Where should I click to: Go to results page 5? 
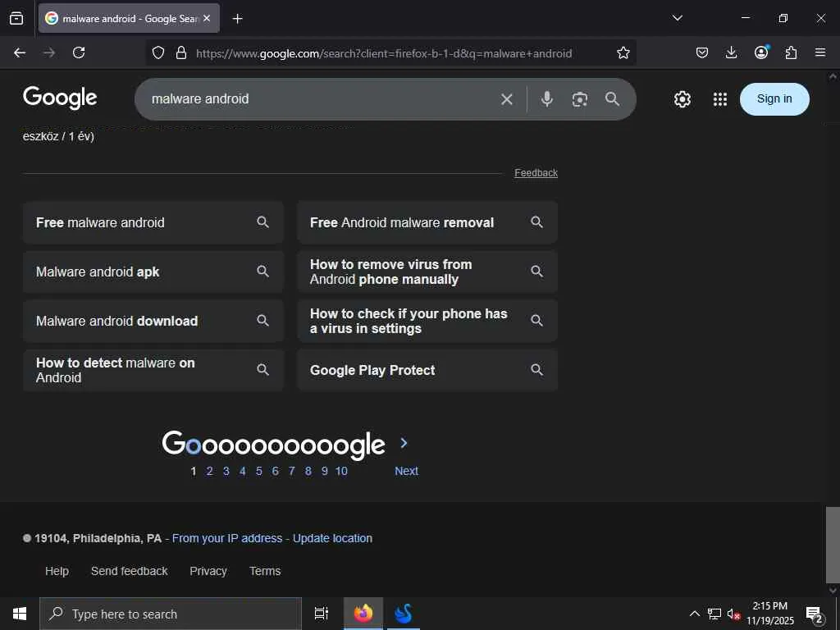tap(258, 471)
